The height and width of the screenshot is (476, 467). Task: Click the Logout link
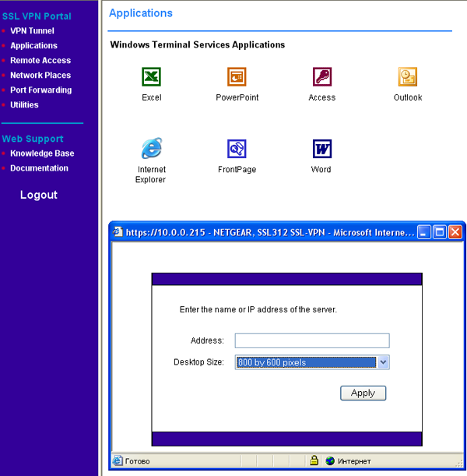point(39,195)
